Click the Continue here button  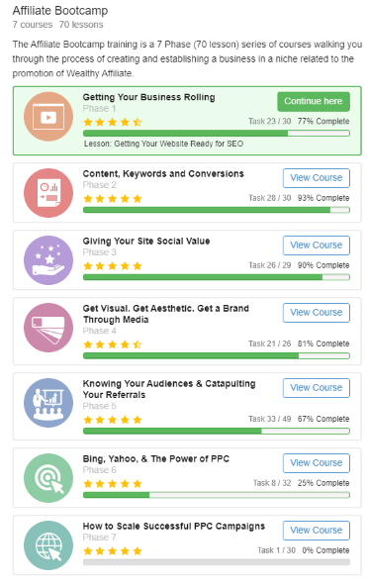pos(314,102)
